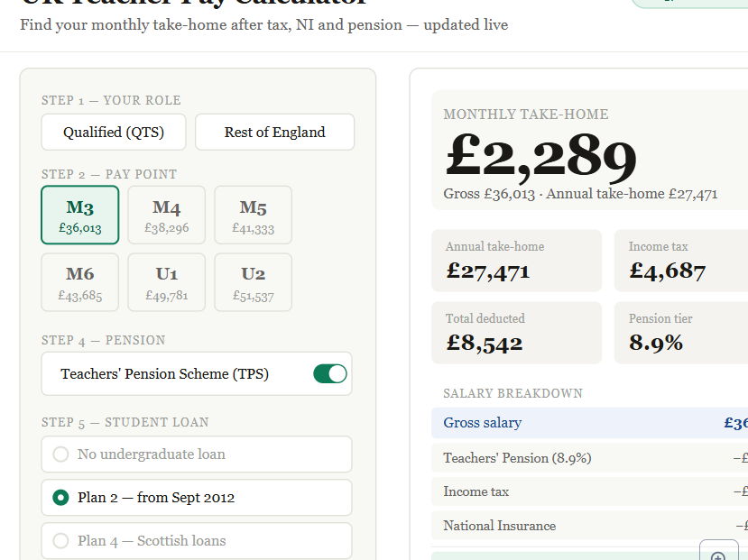Reselect the highlighted M3 pay point

(x=79, y=215)
